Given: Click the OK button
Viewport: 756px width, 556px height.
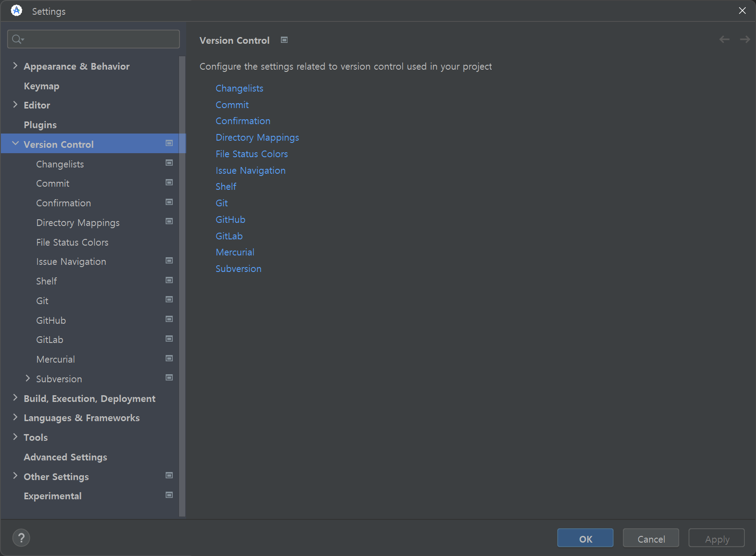Looking at the screenshot, I should (x=585, y=538).
